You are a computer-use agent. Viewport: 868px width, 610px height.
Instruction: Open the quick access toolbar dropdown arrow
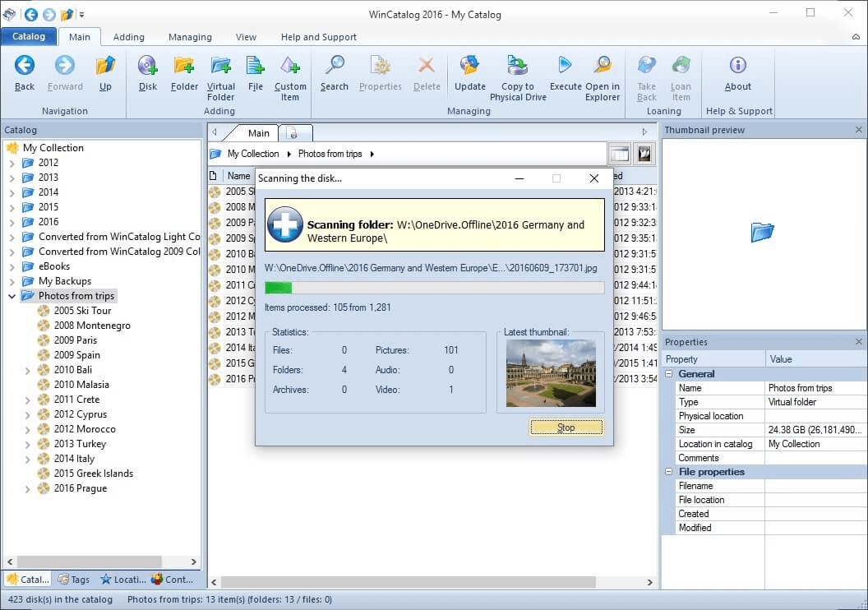pos(82,15)
